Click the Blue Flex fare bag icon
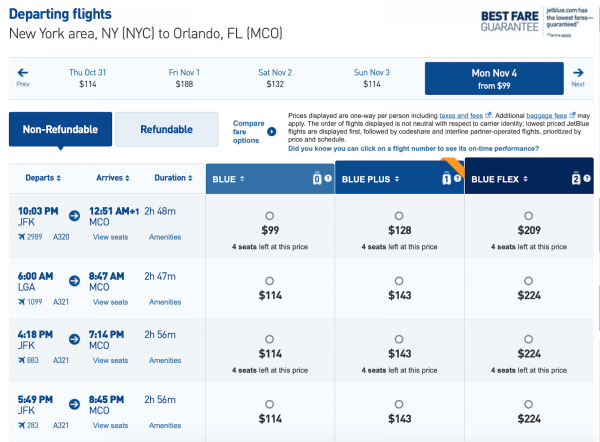 point(575,179)
